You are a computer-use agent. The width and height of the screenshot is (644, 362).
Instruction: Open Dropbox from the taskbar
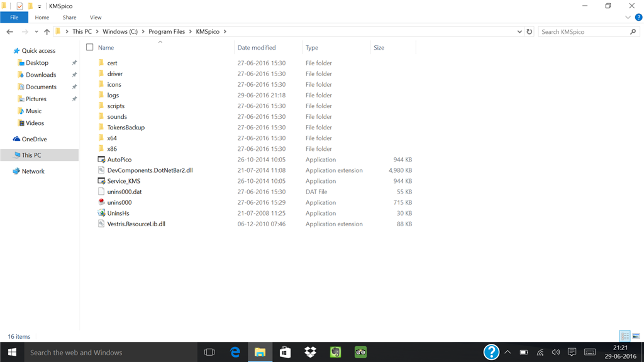pos(310,352)
